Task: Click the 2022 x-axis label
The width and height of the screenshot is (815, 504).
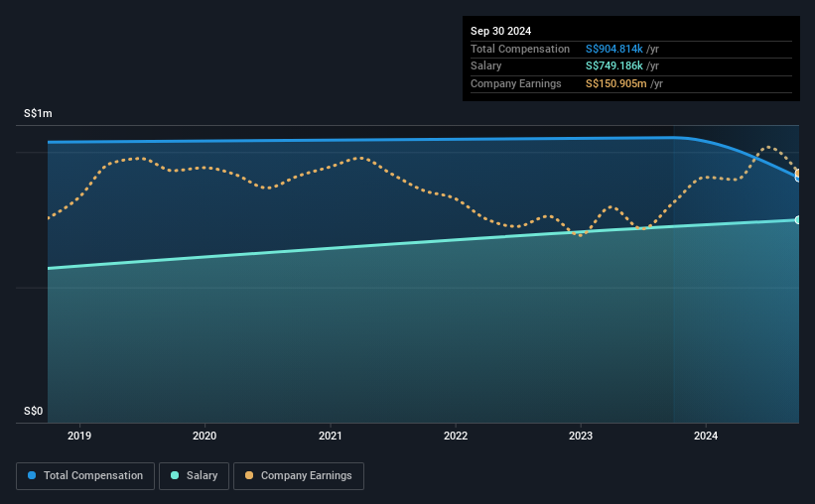Action: pos(456,436)
